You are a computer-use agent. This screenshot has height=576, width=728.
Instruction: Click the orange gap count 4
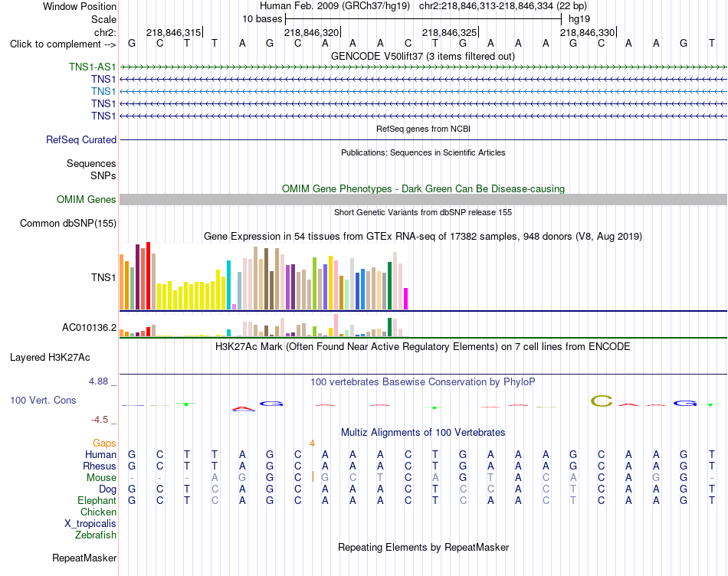pyautogui.click(x=313, y=443)
